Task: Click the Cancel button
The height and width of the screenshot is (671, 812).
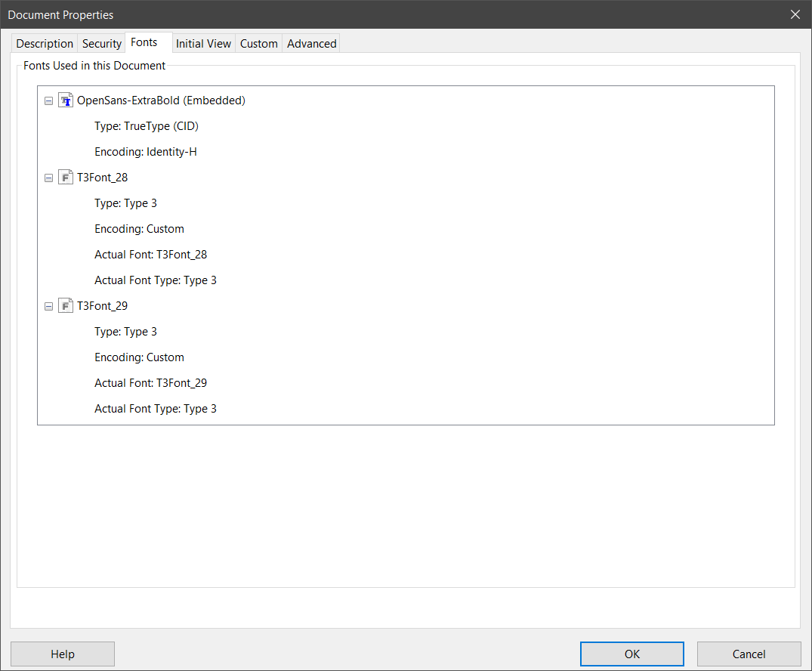Action: tap(749, 654)
